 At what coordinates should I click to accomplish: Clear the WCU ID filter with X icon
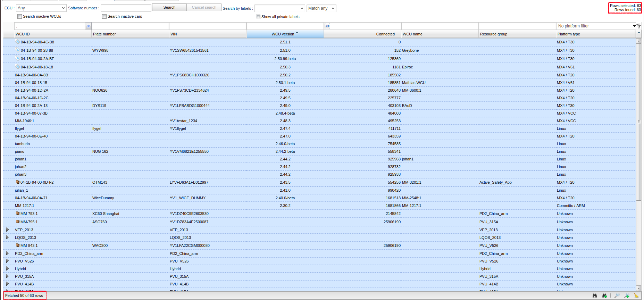89,26
